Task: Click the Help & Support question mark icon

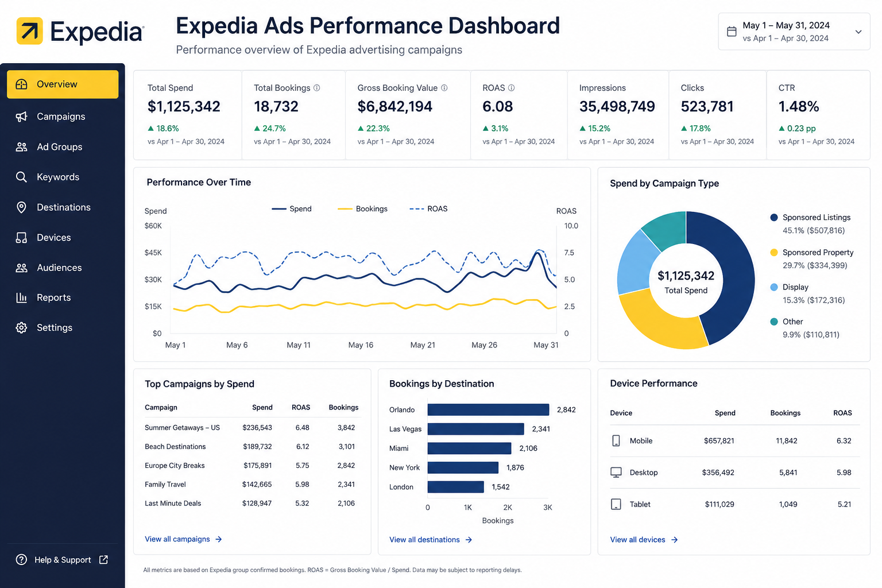Action: (x=21, y=560)
